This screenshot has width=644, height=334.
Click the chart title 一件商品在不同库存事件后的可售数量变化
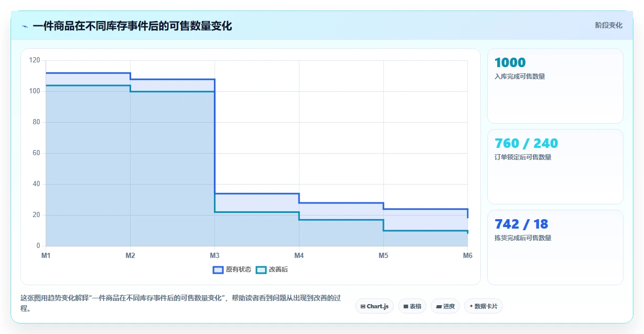pos(132,26)
